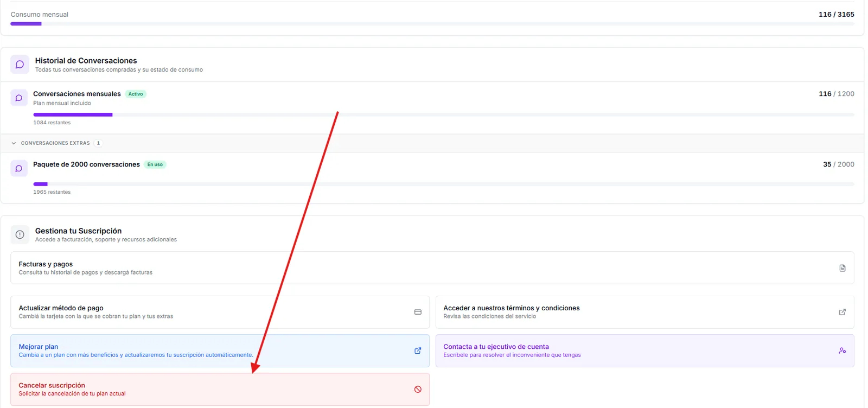Click the prohibited icon in Cancelar suscripción
This screenshot has height=408, width=868.
(418, 389)
